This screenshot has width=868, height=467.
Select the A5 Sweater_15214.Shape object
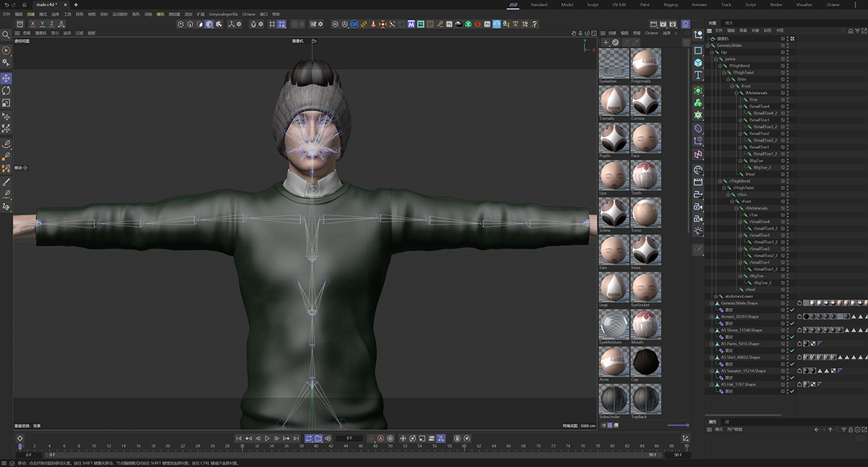pos(743,371)
